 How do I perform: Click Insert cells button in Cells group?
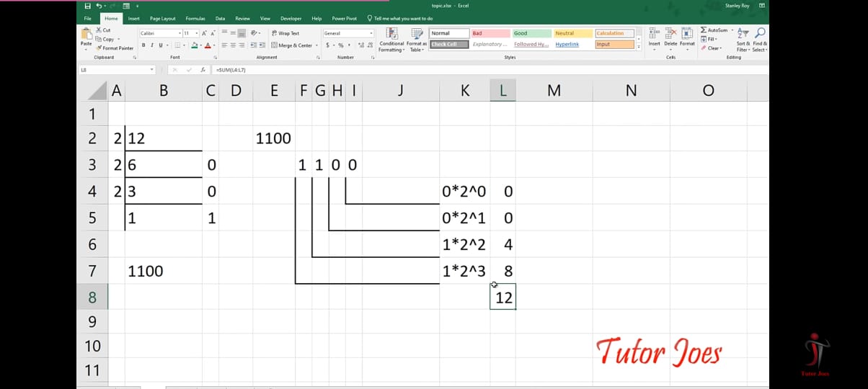pos(654,37)
